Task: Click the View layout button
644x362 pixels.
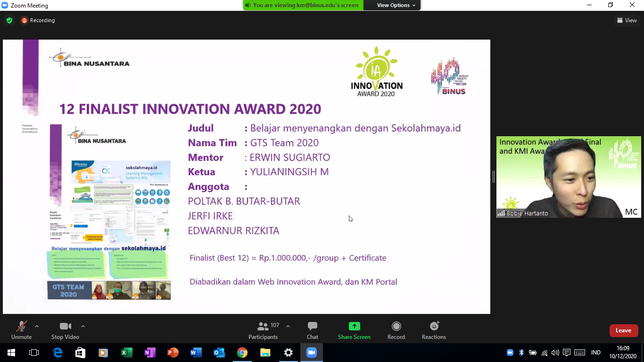Action: point(627,20)
